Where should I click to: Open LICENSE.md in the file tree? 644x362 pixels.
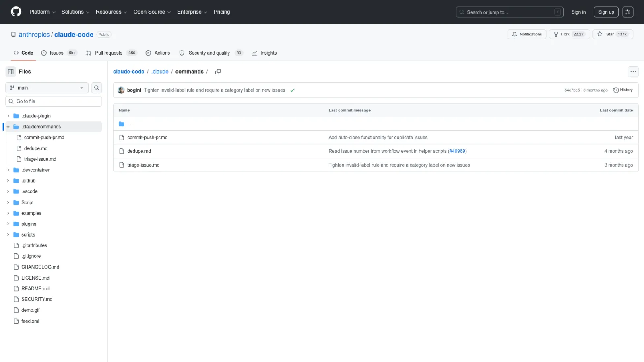tap(35, 278)
